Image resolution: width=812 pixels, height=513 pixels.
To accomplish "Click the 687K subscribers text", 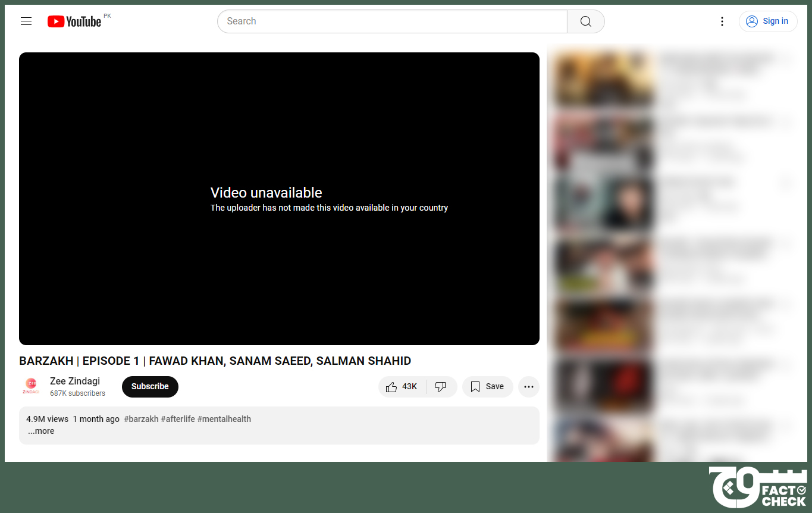I will (x=77, y=393).
